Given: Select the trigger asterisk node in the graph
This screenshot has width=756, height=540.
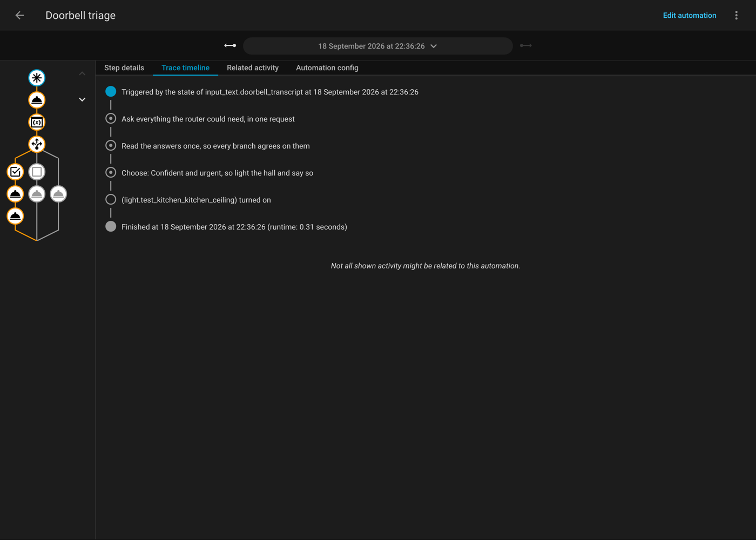Looking at the screenshot, I should [37, 78].
